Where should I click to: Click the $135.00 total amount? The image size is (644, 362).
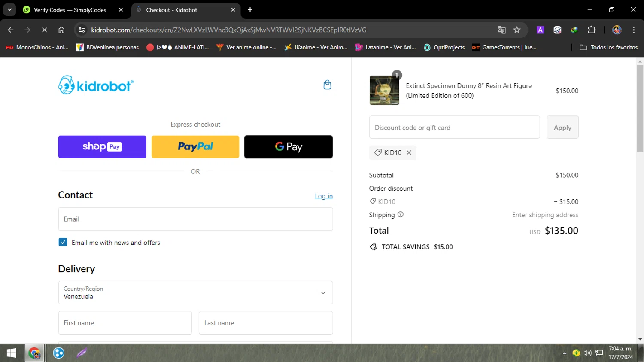562,231
